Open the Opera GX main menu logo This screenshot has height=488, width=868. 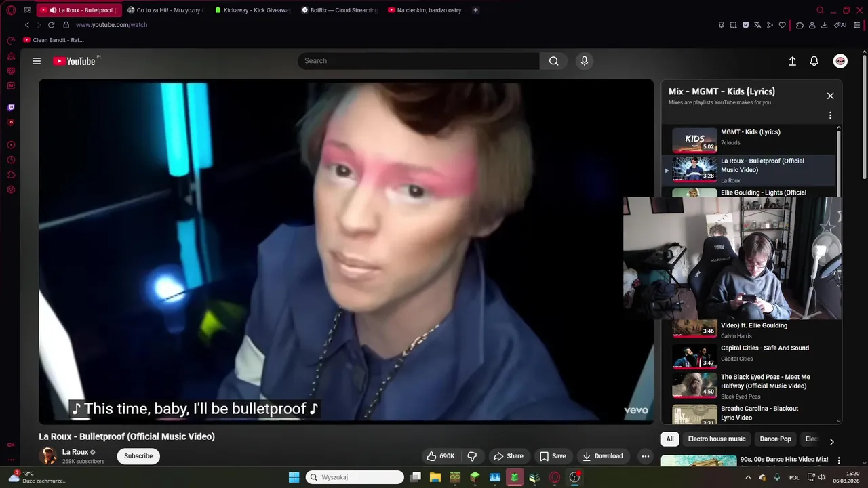pos(12,10)
